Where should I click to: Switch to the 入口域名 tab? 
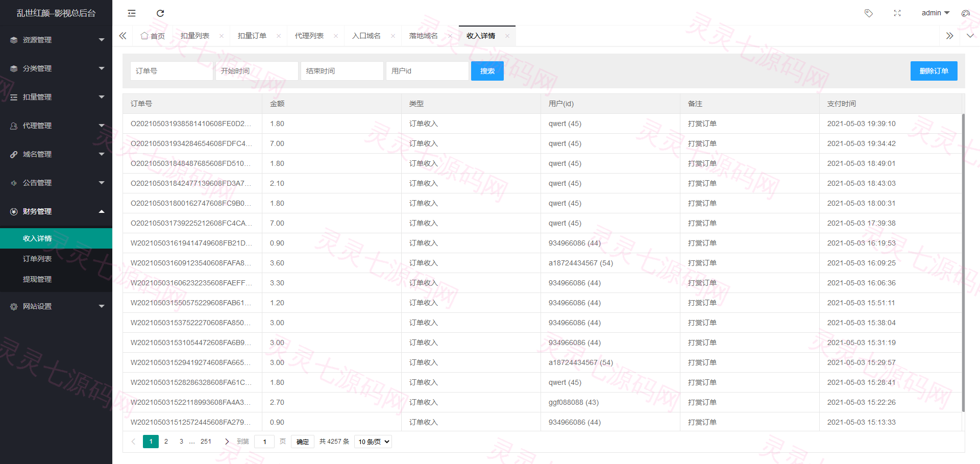pos(366,36)
